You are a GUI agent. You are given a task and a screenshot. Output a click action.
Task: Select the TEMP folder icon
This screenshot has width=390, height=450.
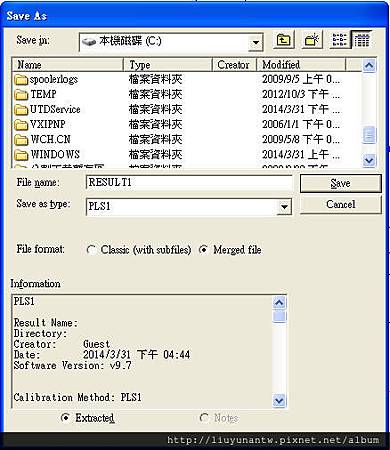pyautogui.click(x=21, y=95)
